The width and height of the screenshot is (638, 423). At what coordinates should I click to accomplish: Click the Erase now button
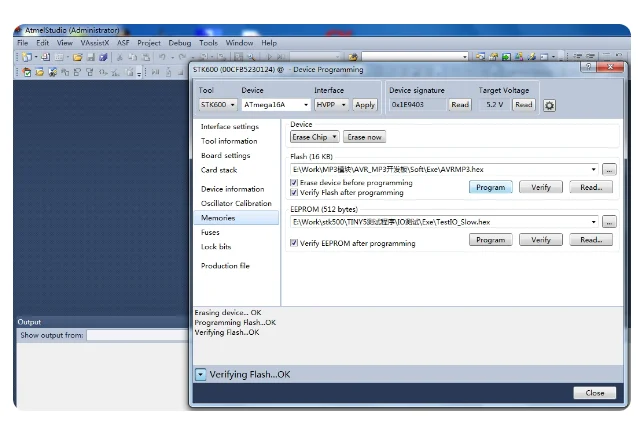coord(364,137)
